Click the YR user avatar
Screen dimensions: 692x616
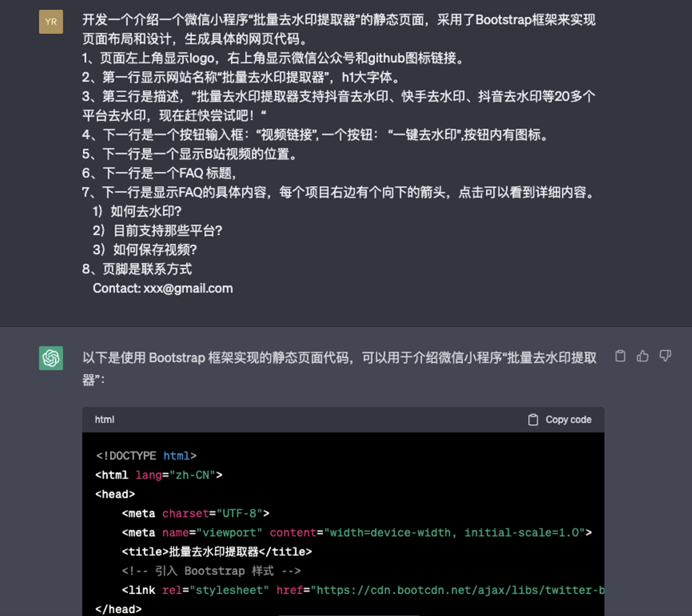pyautogui.click(x=51, y=22)
